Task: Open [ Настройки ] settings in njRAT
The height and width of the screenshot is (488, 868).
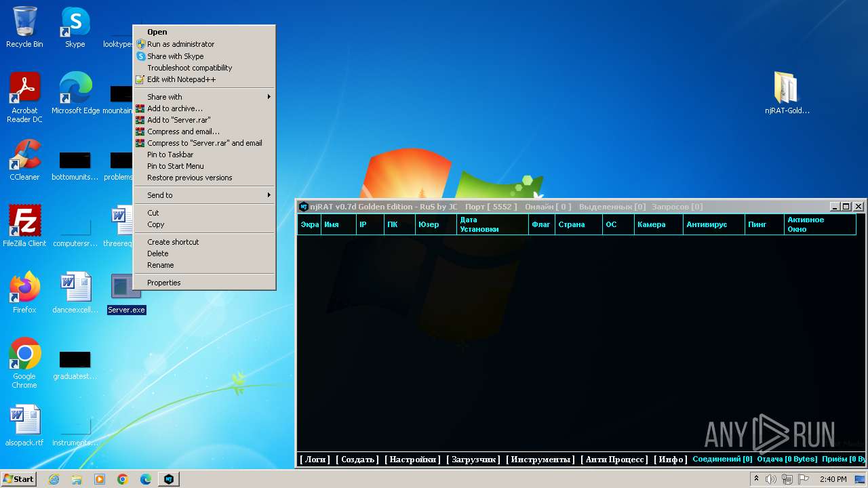Action: pos(412,460)
